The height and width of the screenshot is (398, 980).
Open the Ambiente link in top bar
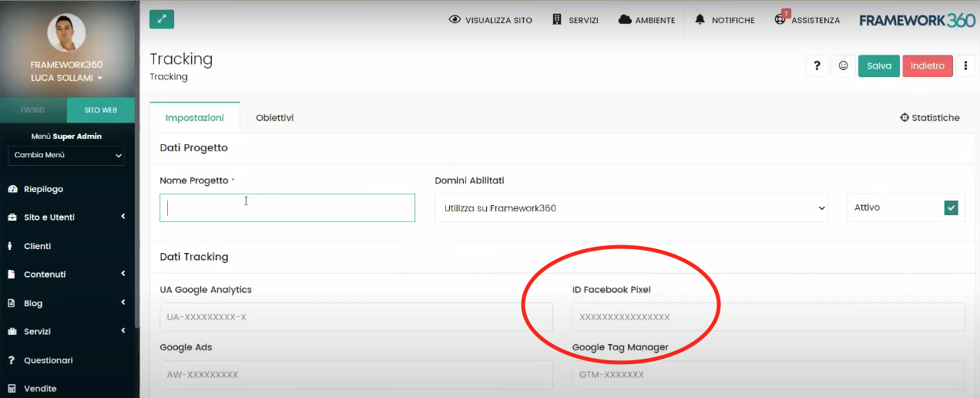click(646, 20)
